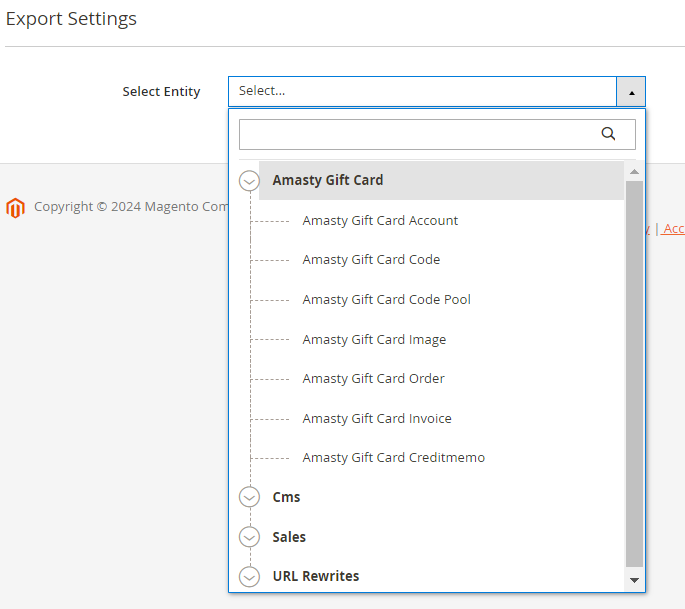This screenshot has width=685, height=609.
Task: Click the Cms category label
Action: click(x=286, y=497)
